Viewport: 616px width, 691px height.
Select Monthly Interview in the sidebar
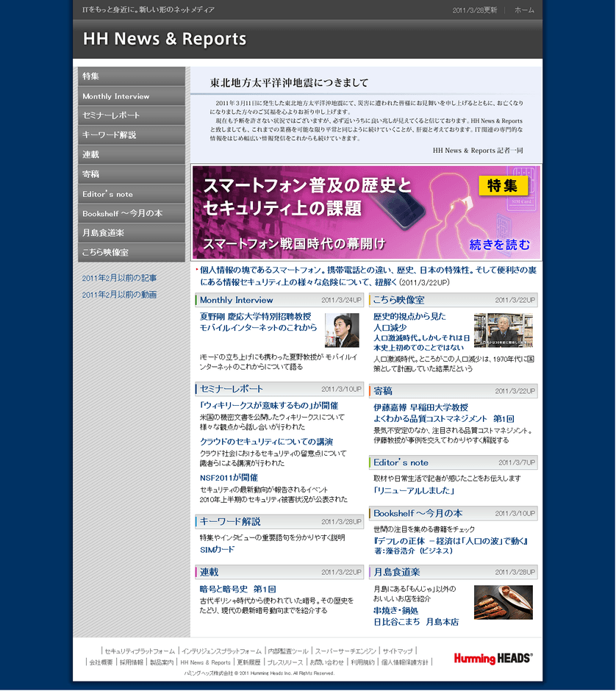click(x=132, y=96)
